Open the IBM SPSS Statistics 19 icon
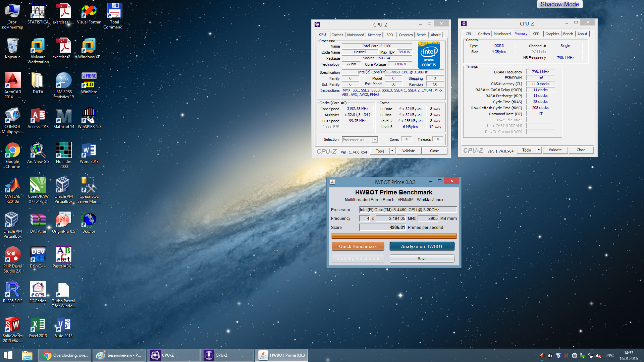Viewport: 644px width, 362px height. click(x=63, y=85)
